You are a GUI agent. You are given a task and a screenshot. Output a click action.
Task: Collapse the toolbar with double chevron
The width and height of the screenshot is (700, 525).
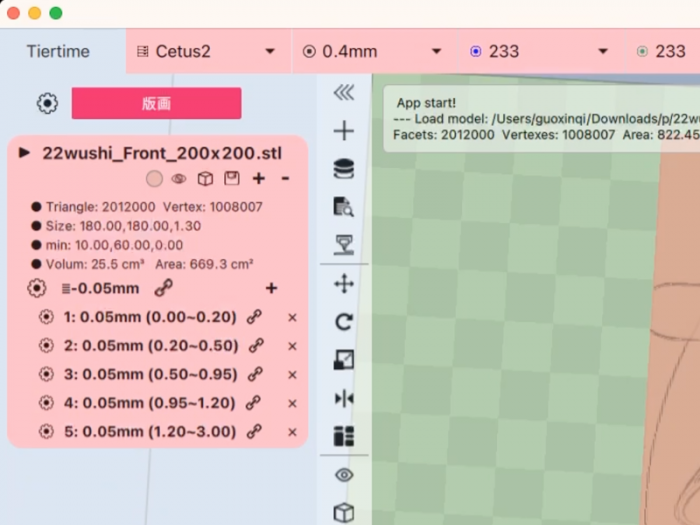pos(344,93)
